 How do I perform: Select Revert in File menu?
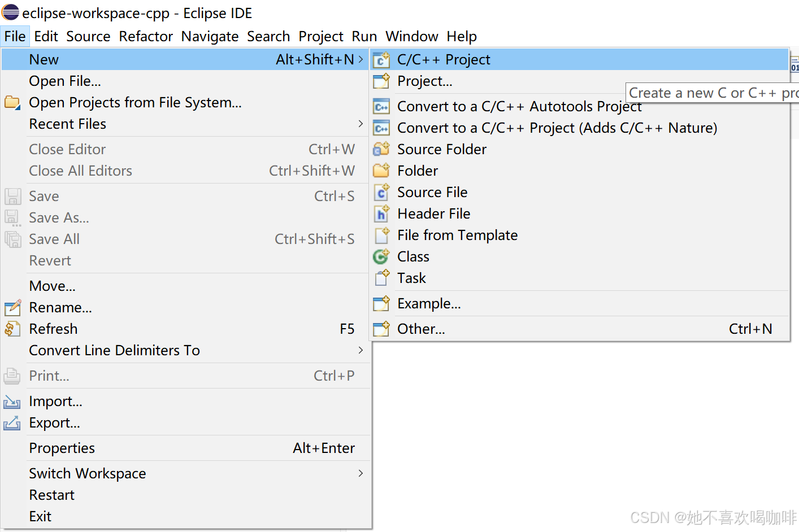pyautogui.click(x=186, y=260)
